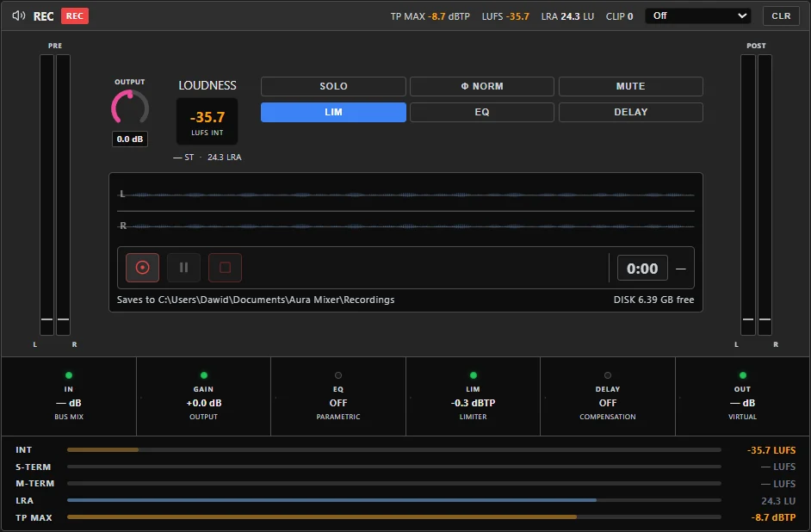Viewport: 811px width, 532px height.
Task: Click the EQ parametric stage indicator
Action: coord(338,396)
